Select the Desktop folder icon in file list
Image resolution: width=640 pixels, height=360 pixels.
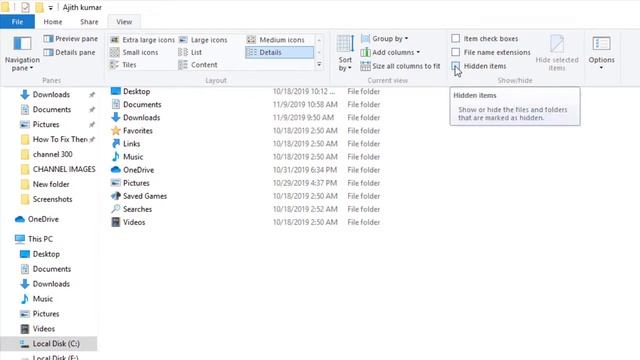(x=116, y=91)
